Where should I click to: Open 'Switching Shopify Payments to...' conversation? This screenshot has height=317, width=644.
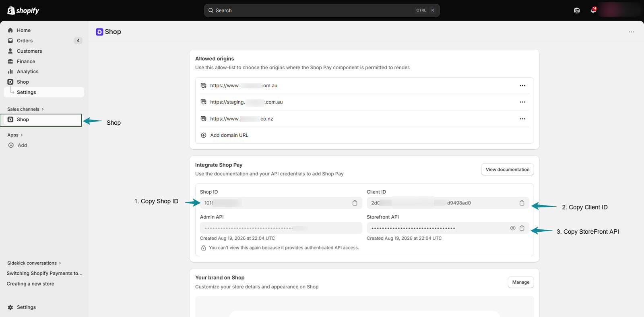[44, 274]
